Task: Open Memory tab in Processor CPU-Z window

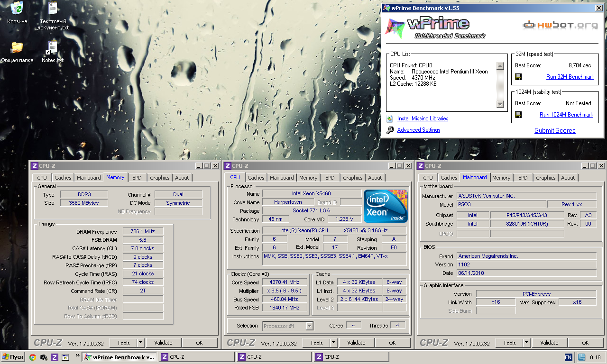Action: click(x=308, y=178)
